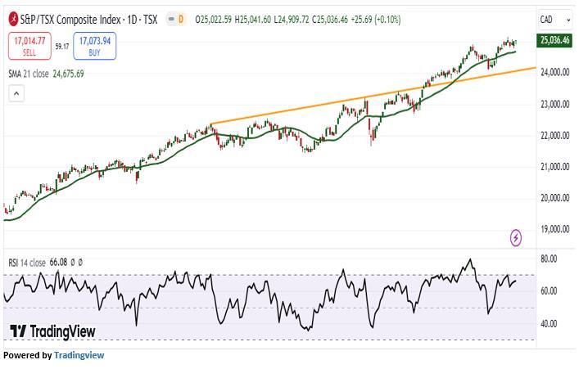Click the RSI value 66.08
This screenshot has height=378, width=588.
click(x=58, y=263)
